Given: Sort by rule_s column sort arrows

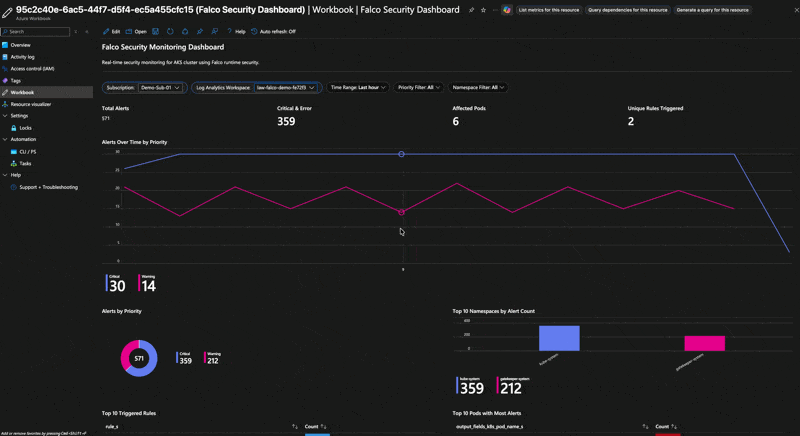Looking at the screenshot, I should (295, 427).
